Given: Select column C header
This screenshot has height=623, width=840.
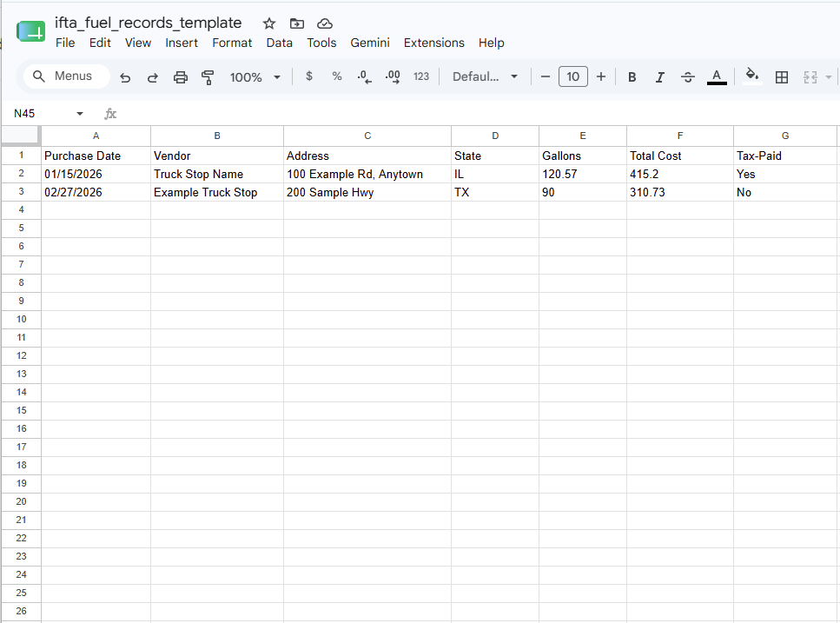Looking at the screenshot, I should 367,136.
